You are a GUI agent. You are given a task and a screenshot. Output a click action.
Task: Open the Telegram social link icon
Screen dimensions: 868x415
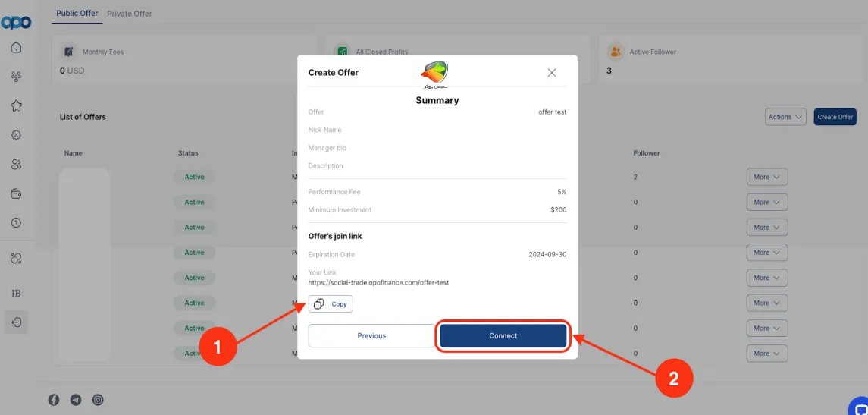(x=76, y=400)
